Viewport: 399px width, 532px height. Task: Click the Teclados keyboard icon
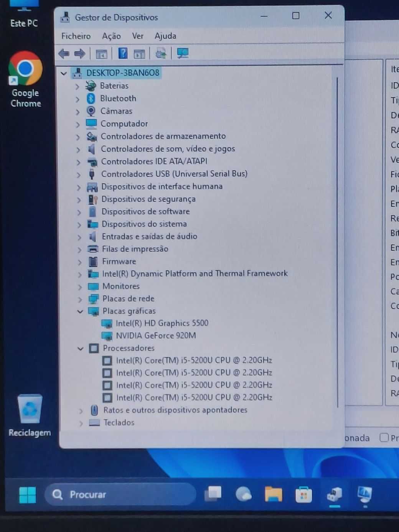click(94, 423)
